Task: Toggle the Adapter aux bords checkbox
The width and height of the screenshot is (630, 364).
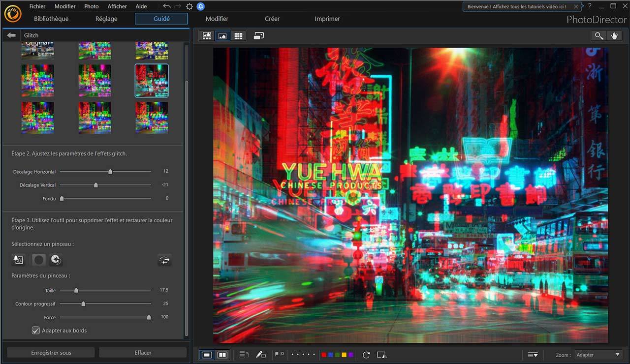Action: (x=35, y=331)
